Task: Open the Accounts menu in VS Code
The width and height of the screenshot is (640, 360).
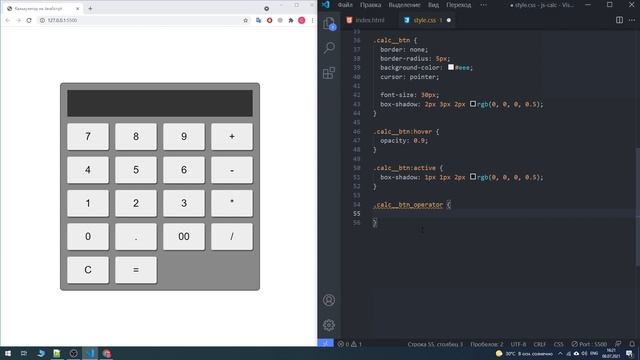Action: 329,300
